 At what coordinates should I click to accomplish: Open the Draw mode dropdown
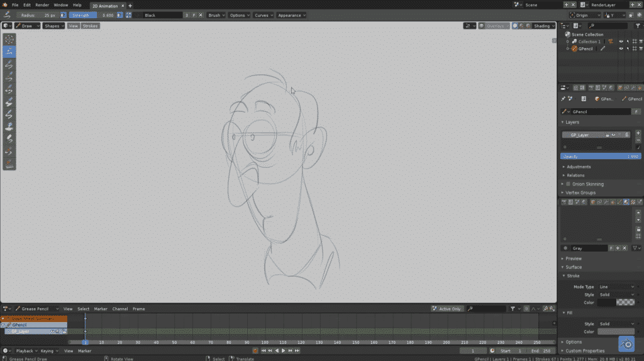coord(27,26)
